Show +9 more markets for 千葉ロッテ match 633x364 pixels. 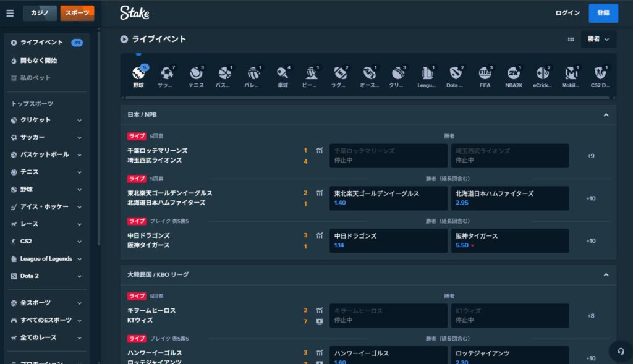[591, 156]
